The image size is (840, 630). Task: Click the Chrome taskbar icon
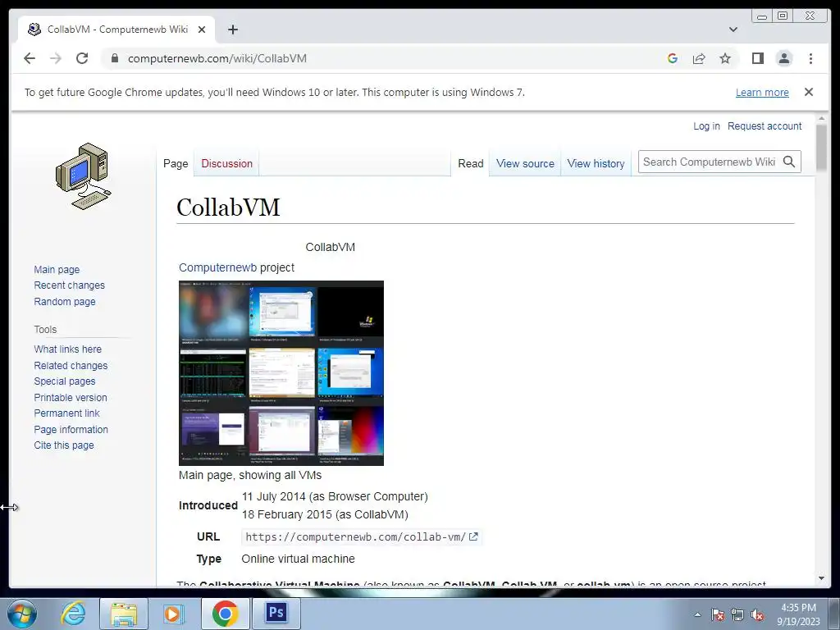(x=225, y=614)
